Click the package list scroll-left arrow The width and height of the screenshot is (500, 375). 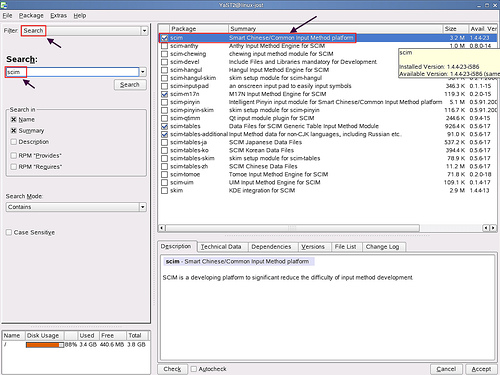point(162,228)
